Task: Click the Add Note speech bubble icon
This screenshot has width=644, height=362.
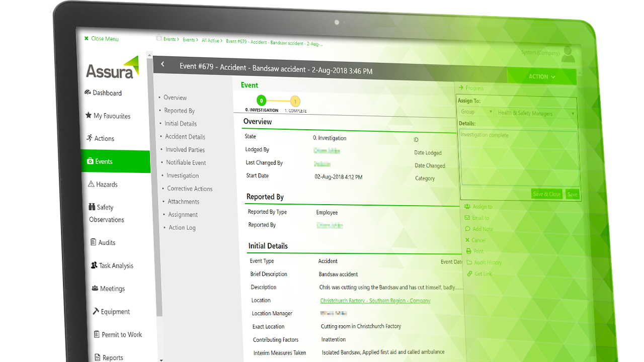Action: [x=468, y=229]
